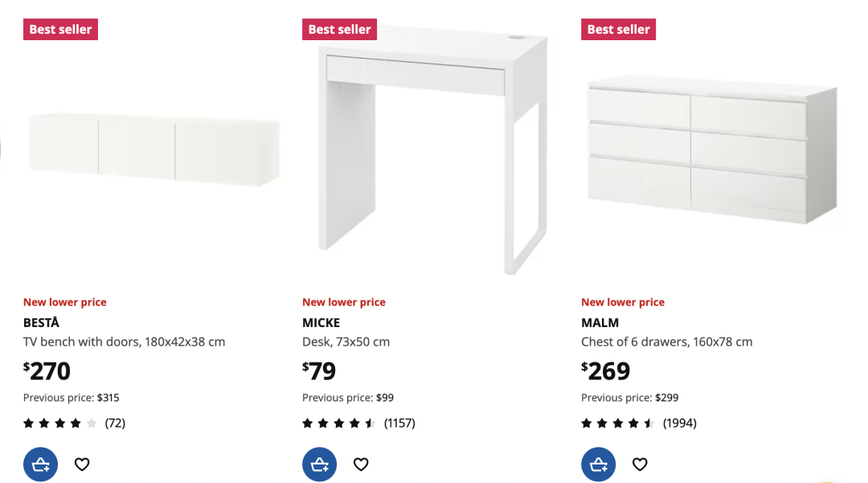The width and height of the screenshot is (868, 483).
Task: Click Best seller badge on MICKE
Action: [339, 29]
